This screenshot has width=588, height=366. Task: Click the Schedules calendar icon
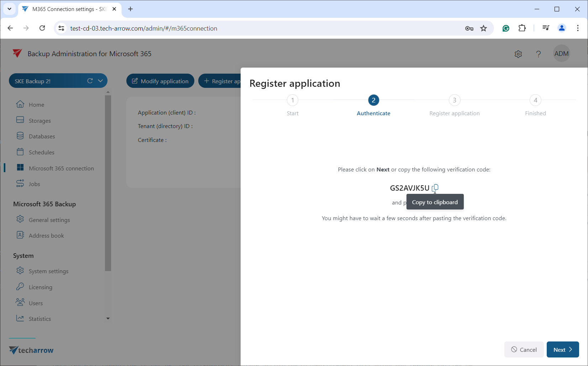[x=20, y=152]
